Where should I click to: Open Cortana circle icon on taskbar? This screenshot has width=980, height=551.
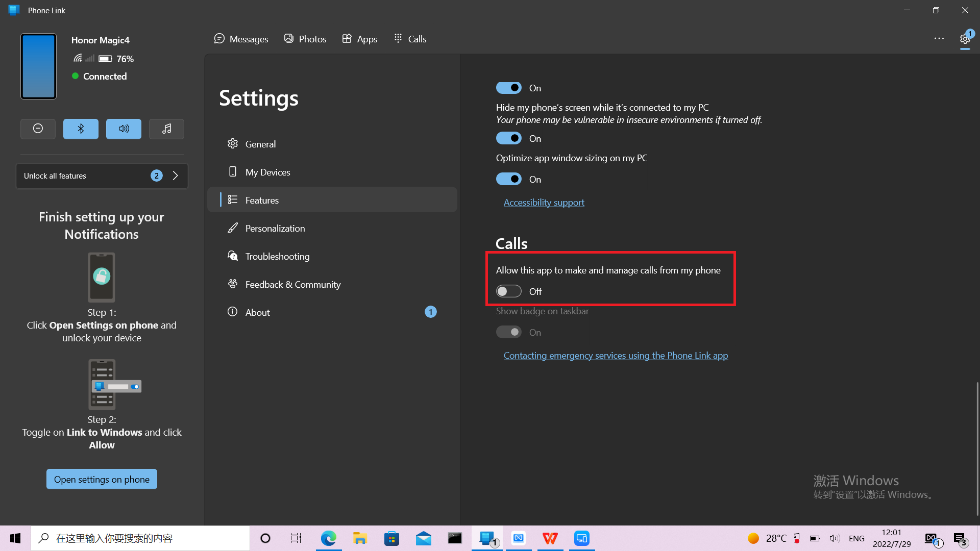coord(265,538)
